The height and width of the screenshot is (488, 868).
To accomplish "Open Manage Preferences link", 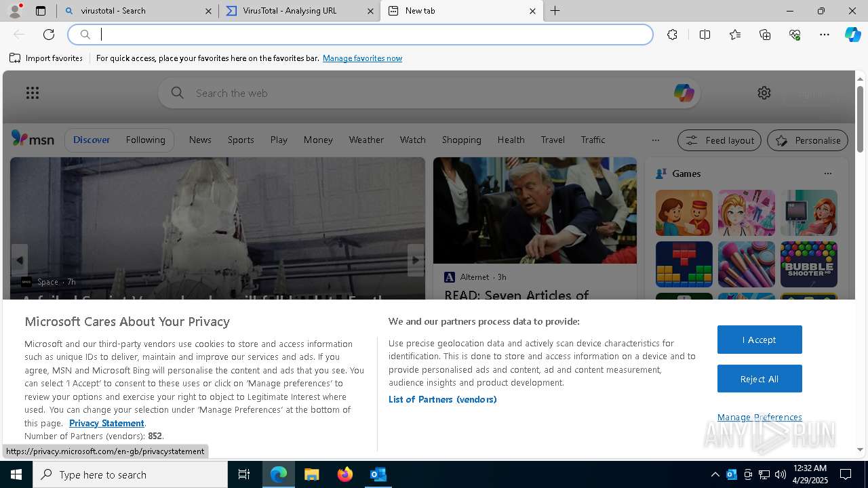I will click(759, 417).
